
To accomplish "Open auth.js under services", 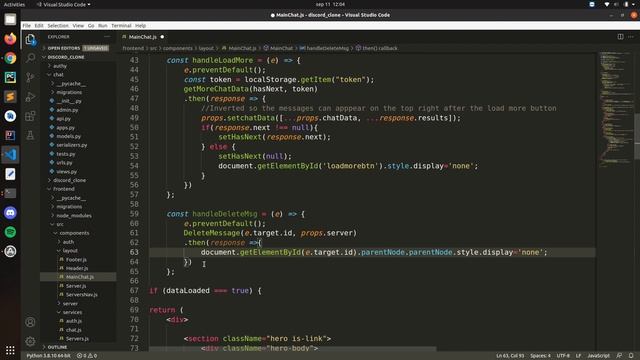I will (73, 321).
